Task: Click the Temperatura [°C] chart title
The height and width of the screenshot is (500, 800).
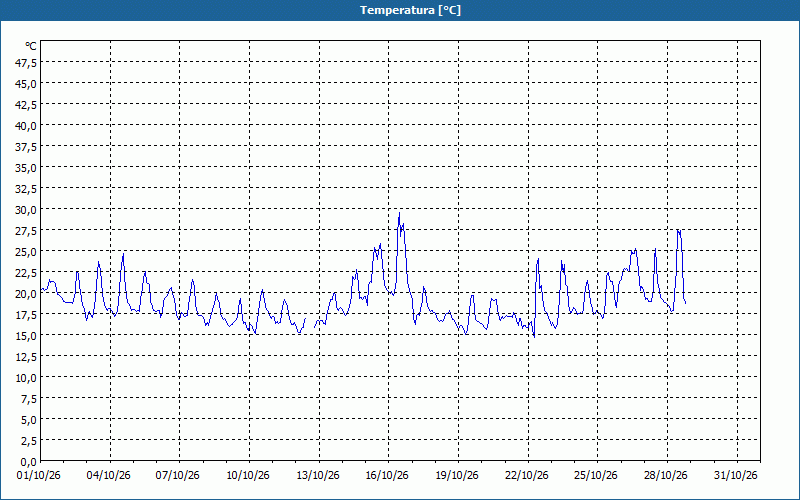Action: coord(410,10)
